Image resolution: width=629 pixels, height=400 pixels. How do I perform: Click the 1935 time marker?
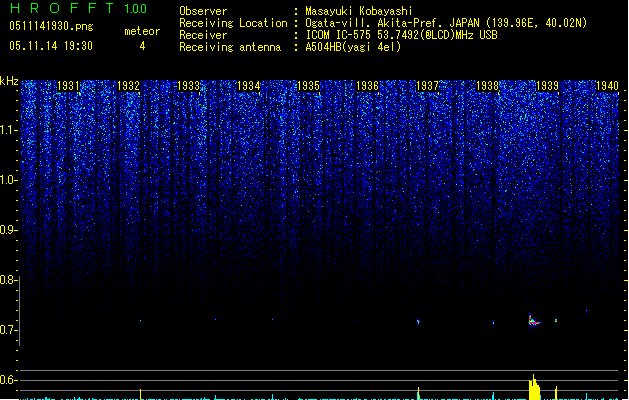coord(308,86)
